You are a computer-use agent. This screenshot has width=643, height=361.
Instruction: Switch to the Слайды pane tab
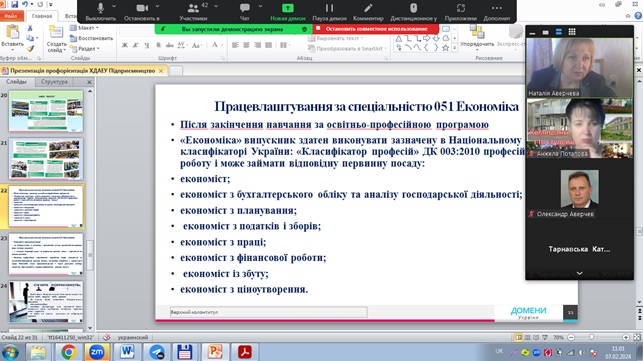click(16, 82)
